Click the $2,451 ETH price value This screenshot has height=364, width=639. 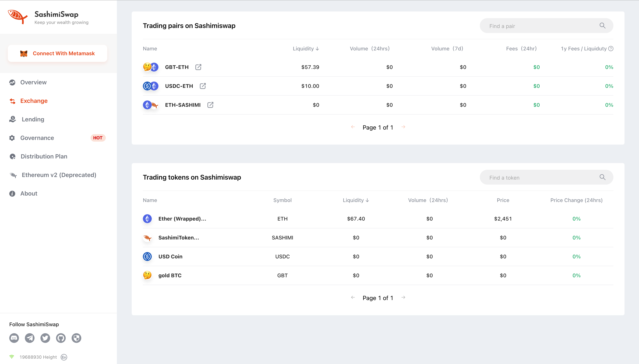point(503,219)
